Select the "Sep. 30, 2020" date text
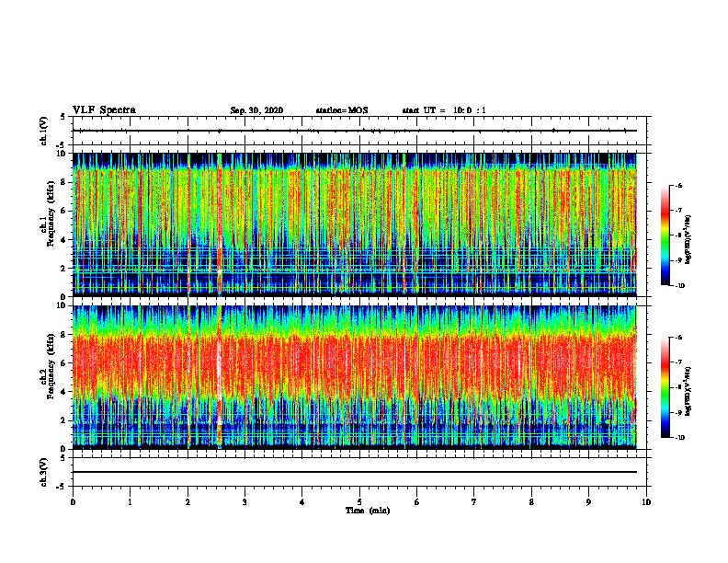Screen dimensions: 728x563 point(256,110)
